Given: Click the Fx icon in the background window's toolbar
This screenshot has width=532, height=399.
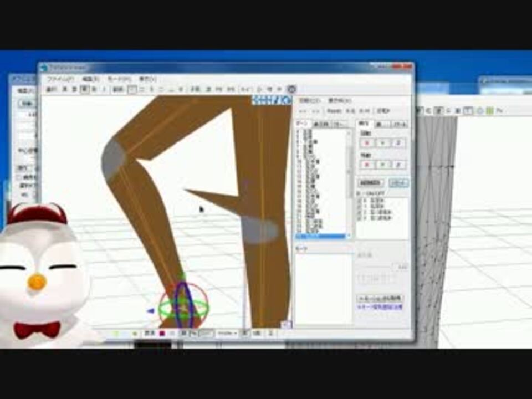Looking at the screenshot, I should pos(499,111).
